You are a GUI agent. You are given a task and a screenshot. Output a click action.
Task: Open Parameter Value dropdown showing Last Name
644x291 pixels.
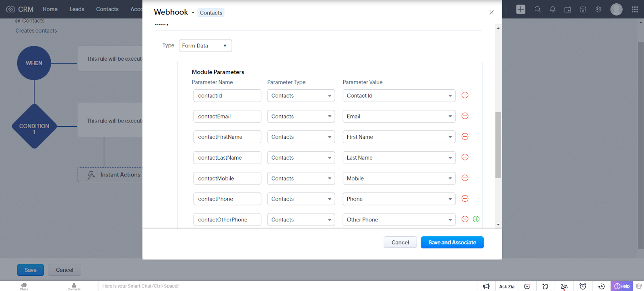(x=399, y=158)
